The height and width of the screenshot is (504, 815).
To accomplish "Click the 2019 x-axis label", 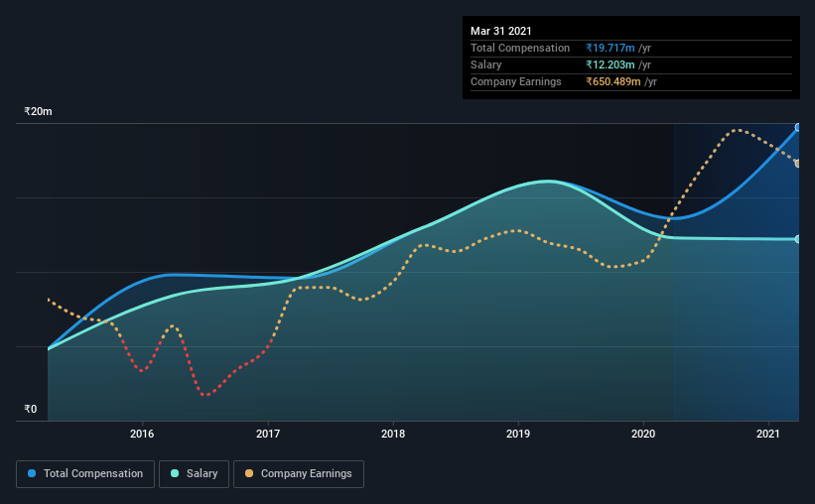I will [518, 434].
